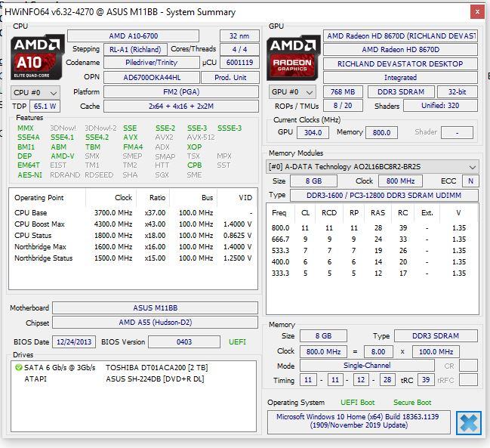The image size is (490, 448).
Task: Click the ASUS M11BB motherboard field
Action: pos(156,308)
